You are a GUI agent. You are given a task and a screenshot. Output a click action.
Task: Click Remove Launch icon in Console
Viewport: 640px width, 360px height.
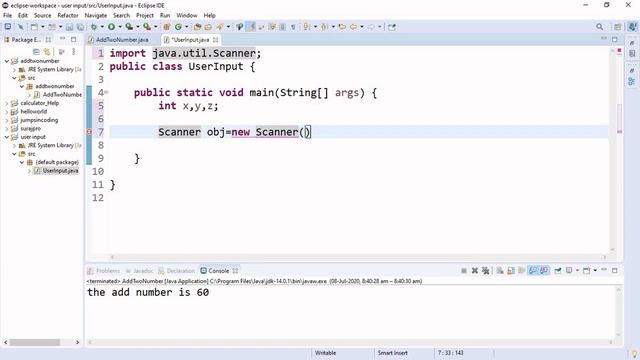point(475,271)
